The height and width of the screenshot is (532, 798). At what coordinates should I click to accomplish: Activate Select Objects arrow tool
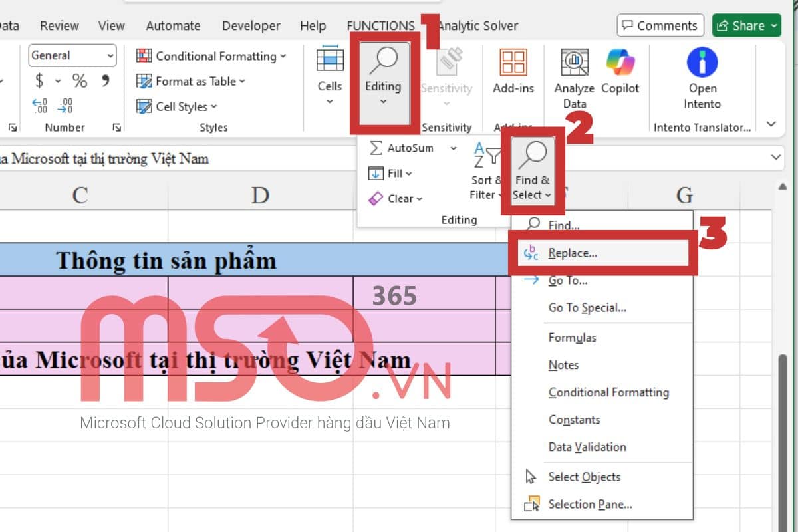pyautogui.click(x=603, y=477)
